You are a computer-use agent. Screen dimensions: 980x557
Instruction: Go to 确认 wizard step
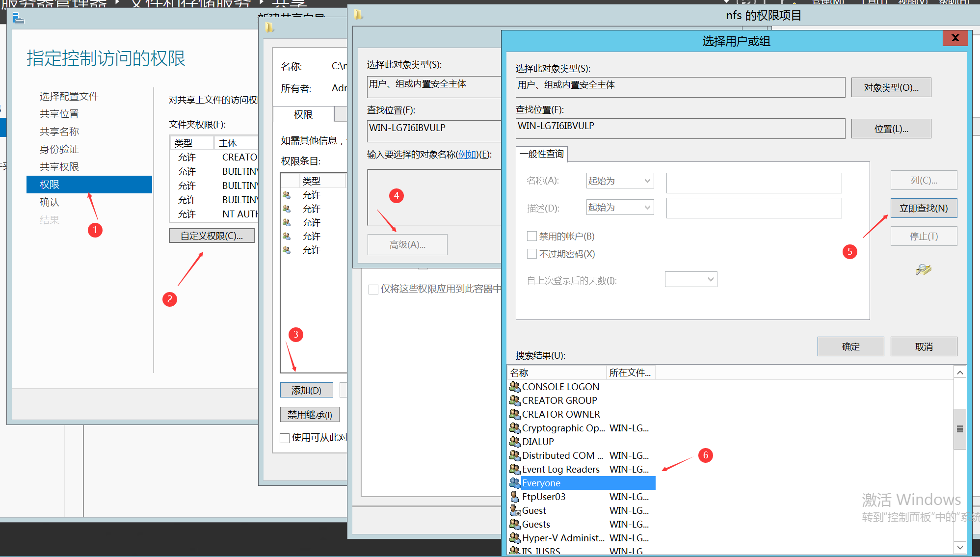50,202
